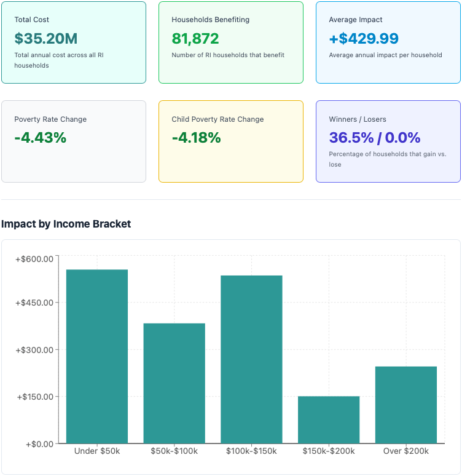Select the $150k-$200k chart bar

coord(329,419)
